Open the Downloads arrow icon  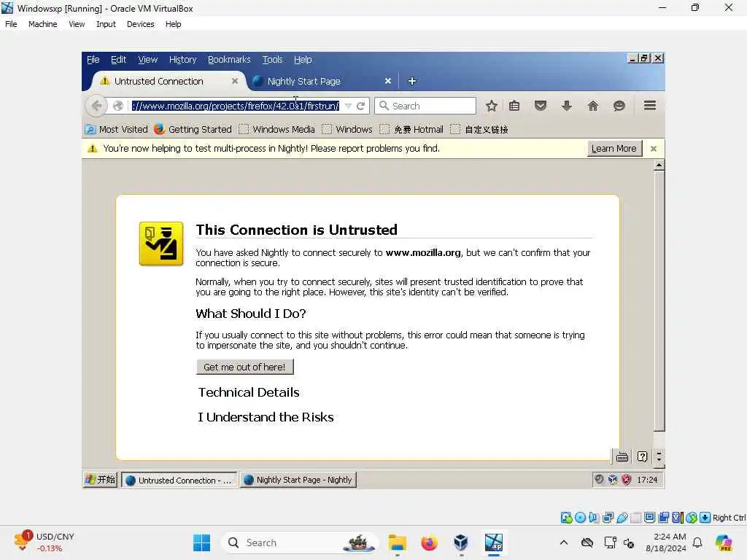click(x=566, y=106)
